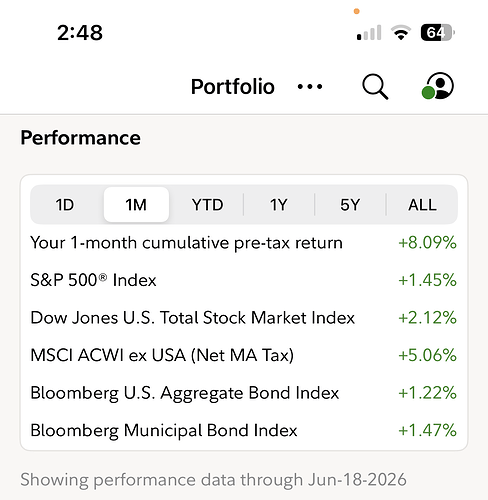The width and height of the screenshot is (488, 500).
Task: Select the 1Y time range
Action: [x=279, y=205]
